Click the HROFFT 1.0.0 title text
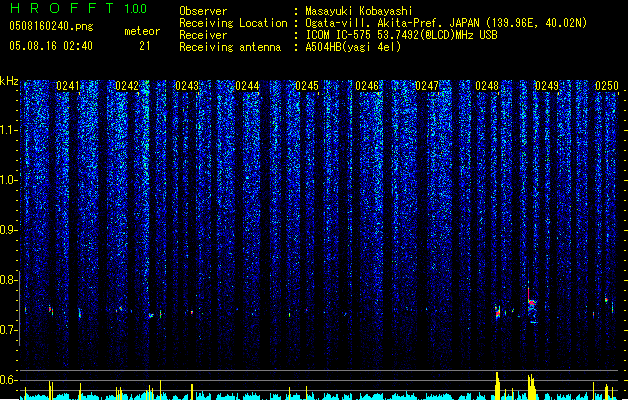Viewport: 629px width, 400px height. point(79,8)
